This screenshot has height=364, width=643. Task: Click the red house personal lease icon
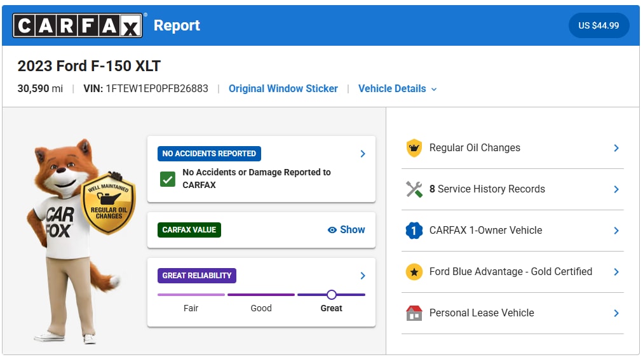click(414, 313)
